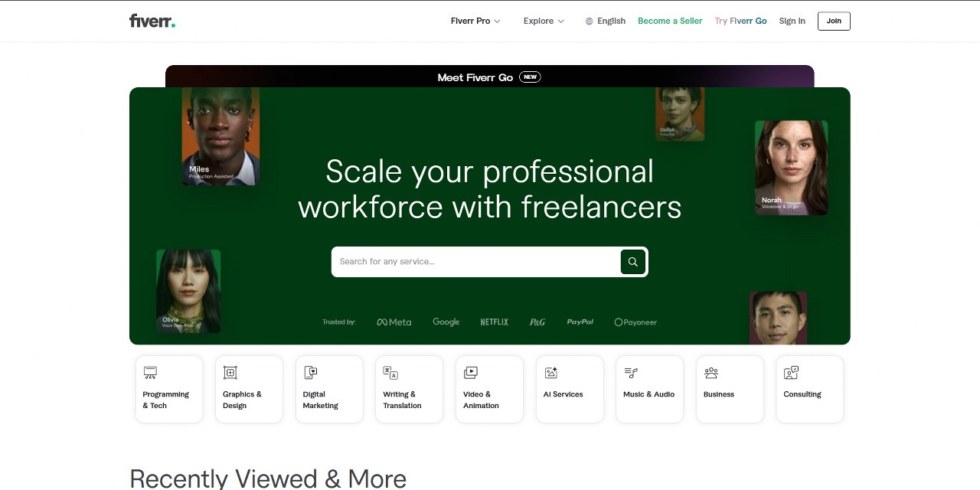
Task: Open the Meet Fiverr Go banner
Action: point(490,77)
